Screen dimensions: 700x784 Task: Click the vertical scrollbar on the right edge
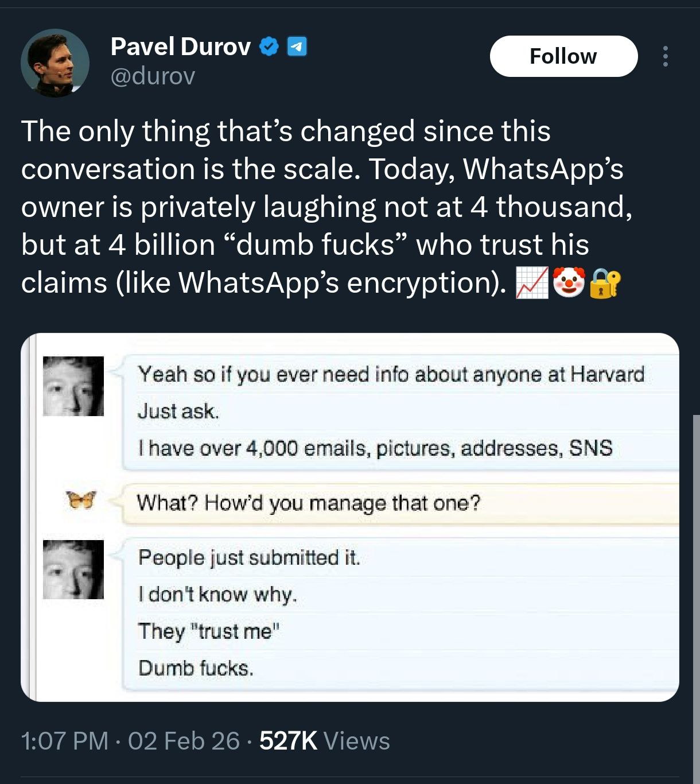coord(696,574)
